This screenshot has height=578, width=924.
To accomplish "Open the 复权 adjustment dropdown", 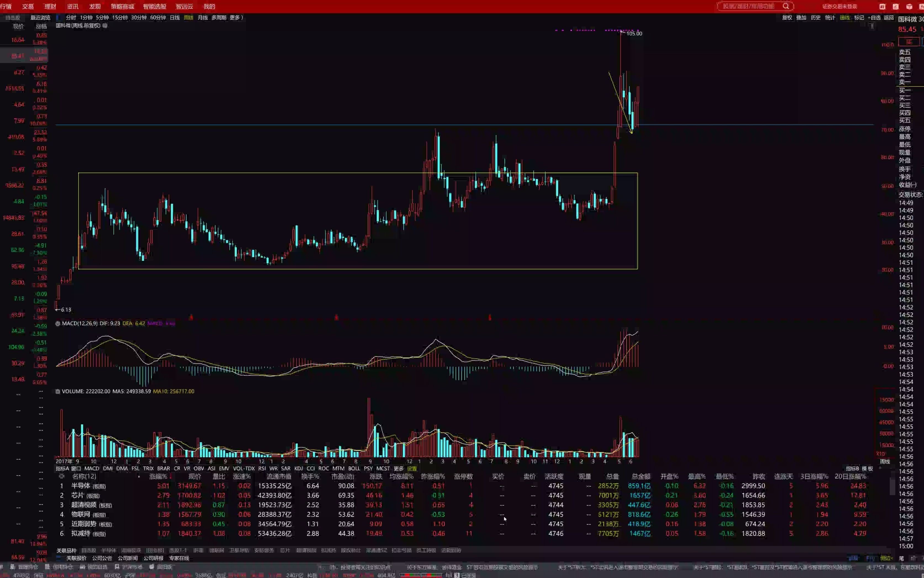I will click(787, 18).
